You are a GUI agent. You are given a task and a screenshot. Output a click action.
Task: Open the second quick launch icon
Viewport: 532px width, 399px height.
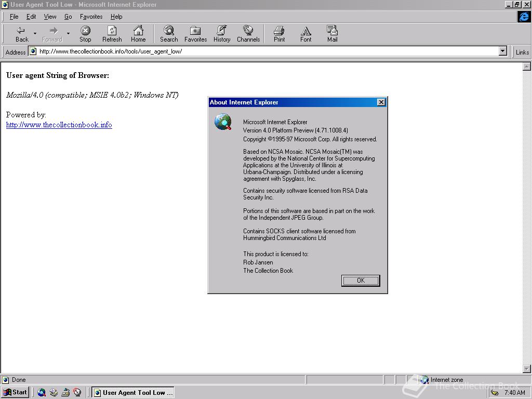point(54,393)
